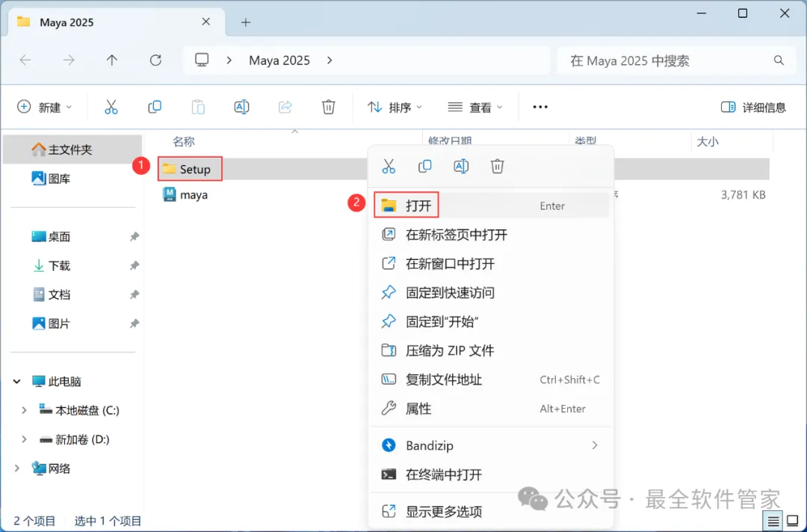The height and width of the screenshot is (532, 807).
Task: Choose 在新标签页中打开
Action: [491, 235]
